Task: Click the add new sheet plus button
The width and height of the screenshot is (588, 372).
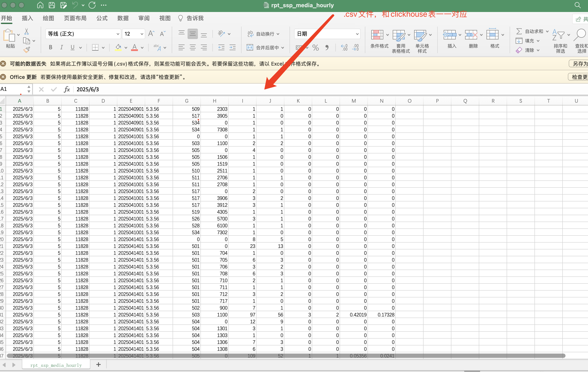Action: click(98, 364)
